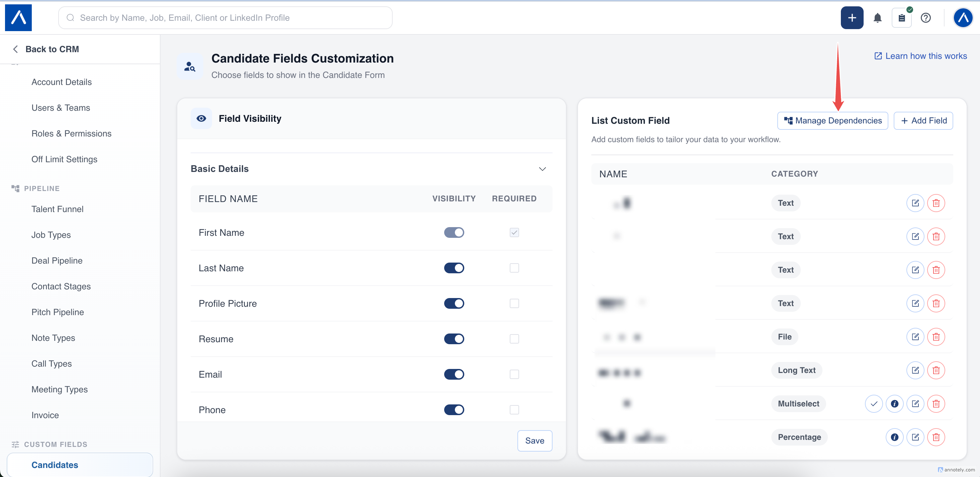The width and height of the screenshot is (980, 477).
Task: Mark Resume as required
Action: [x=514, y=339]
